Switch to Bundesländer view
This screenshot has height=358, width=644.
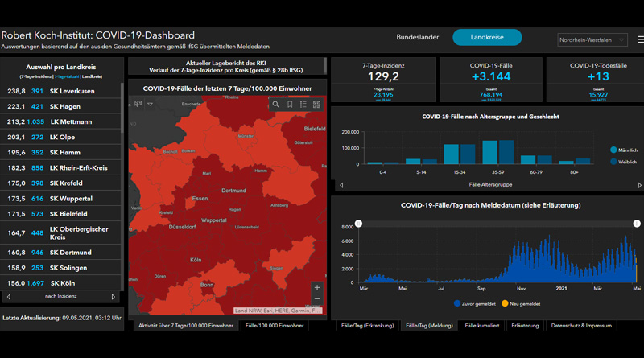click(417, 37)
